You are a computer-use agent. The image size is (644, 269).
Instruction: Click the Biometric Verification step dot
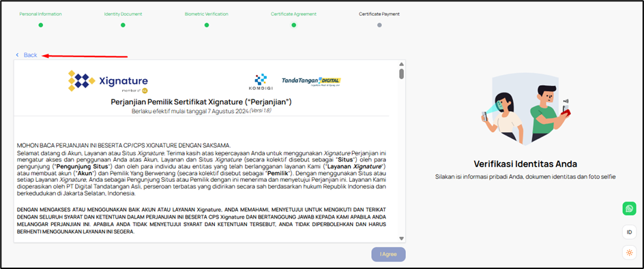click(207, 25)
